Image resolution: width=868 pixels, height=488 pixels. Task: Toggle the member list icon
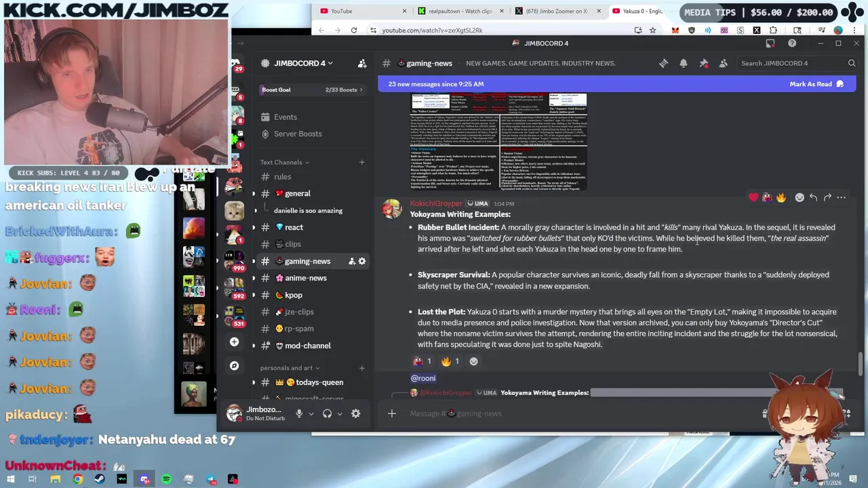coord(724,63)
